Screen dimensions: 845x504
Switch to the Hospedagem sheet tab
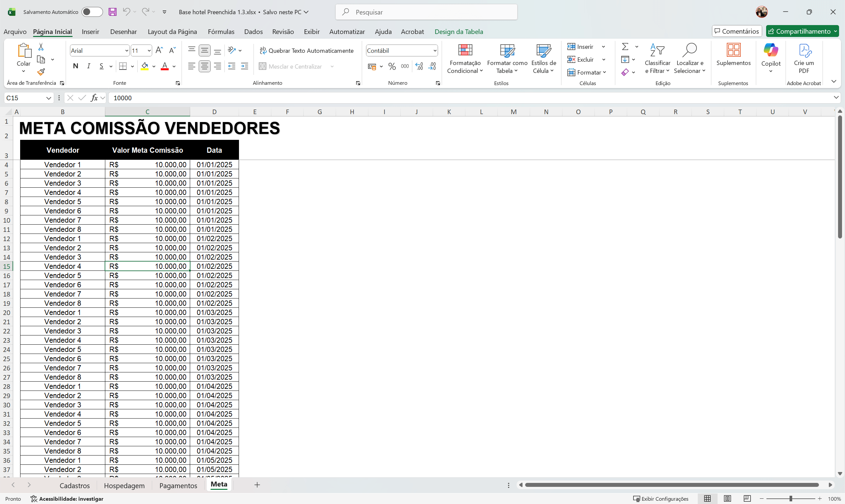point(124,485)
